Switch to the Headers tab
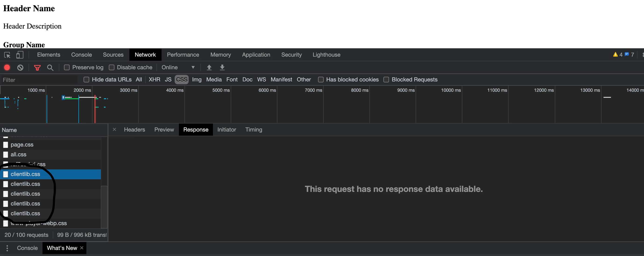644x256 pixels. click(134, 129)
